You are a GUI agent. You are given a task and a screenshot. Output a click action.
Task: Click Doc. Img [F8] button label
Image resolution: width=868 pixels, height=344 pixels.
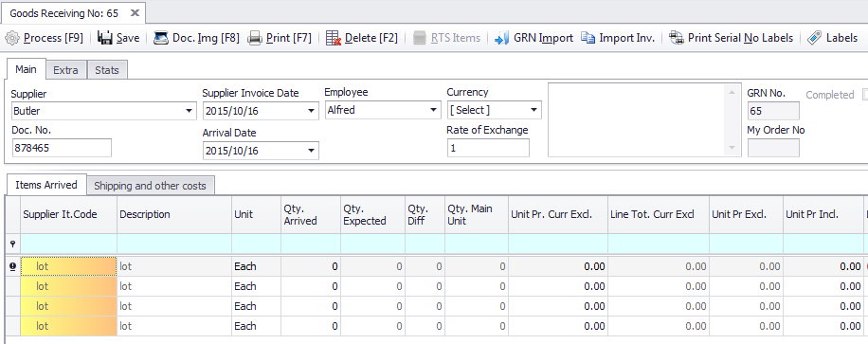pos(206,38)
